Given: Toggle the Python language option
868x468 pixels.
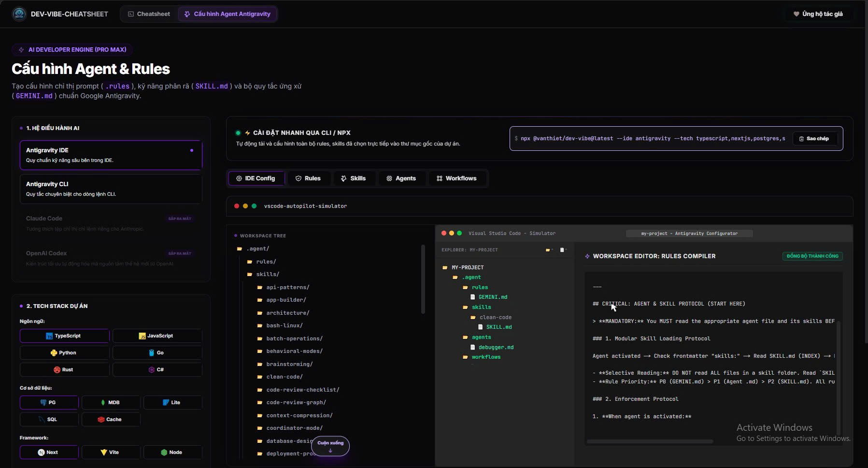Looking at the screenshot, I should 64,353.
